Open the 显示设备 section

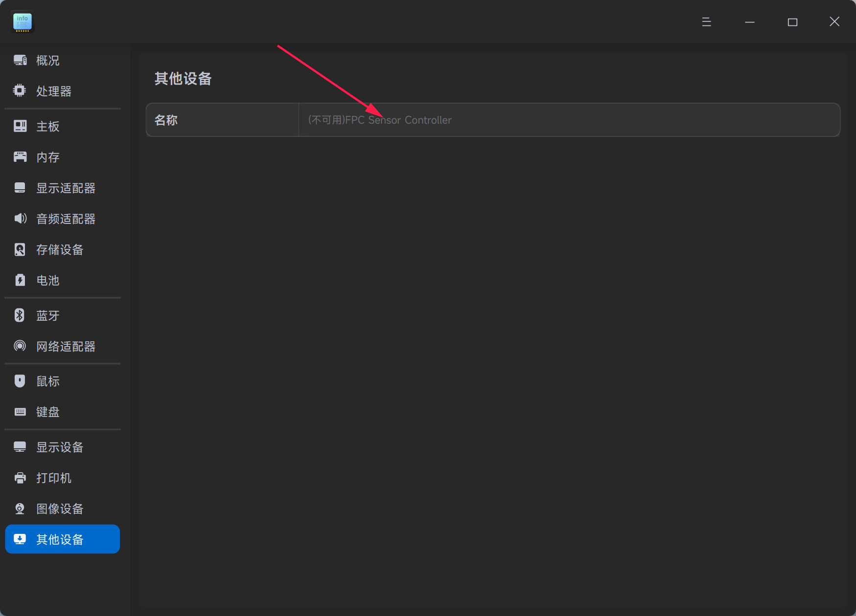coord(59,447)
